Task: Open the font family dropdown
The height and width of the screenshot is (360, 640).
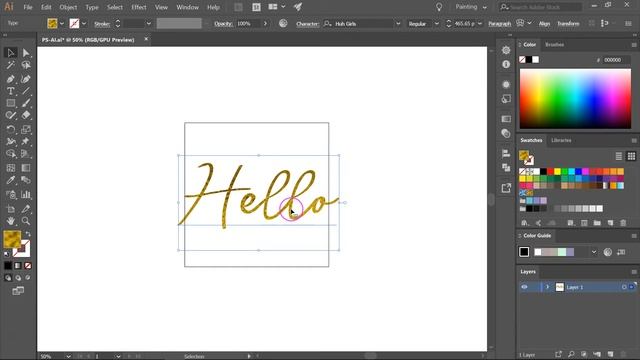Action: point(398,24)
